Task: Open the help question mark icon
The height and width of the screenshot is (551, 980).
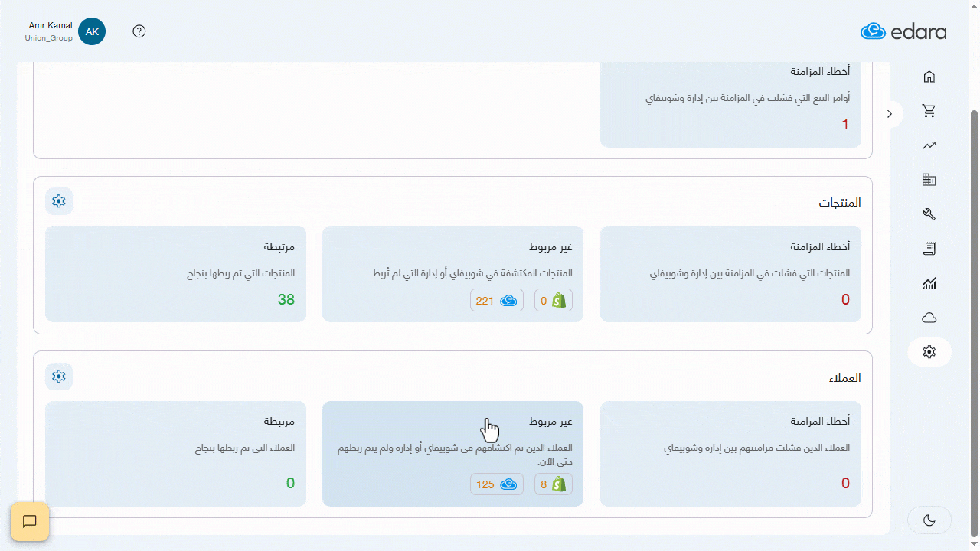Action: (x=139, y=31)
